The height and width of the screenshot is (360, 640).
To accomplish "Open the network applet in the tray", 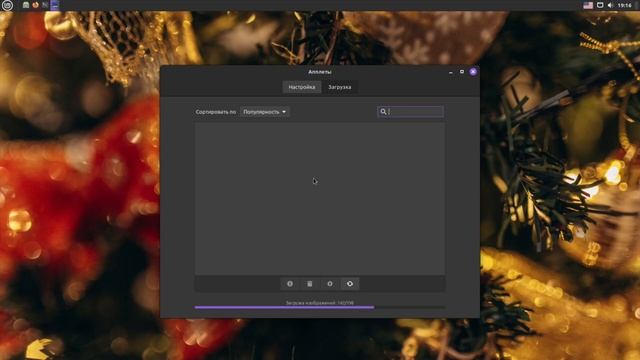I will tap(600, 5).
